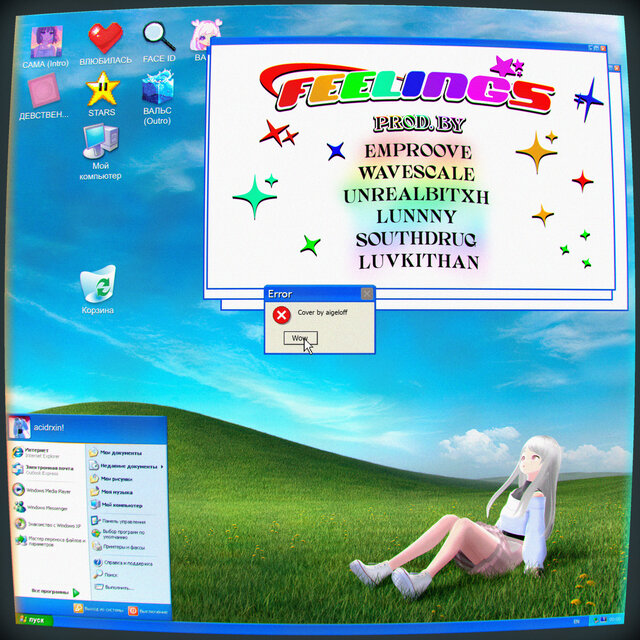
Task: Open Моя музыка folder in start menu
Action: 111,492
